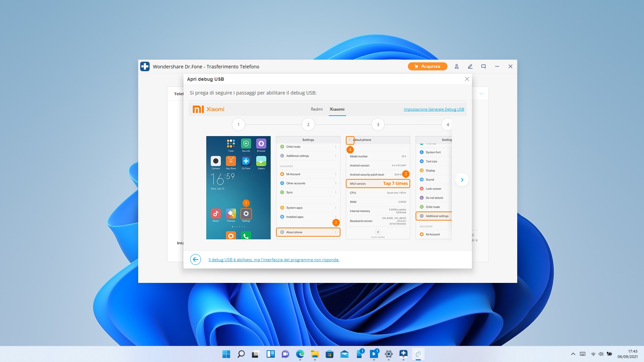The width and height of the screenshot is (644, 362).
Task: Open Impostazione Generale Debug USB link
Action: pos(434,109)
